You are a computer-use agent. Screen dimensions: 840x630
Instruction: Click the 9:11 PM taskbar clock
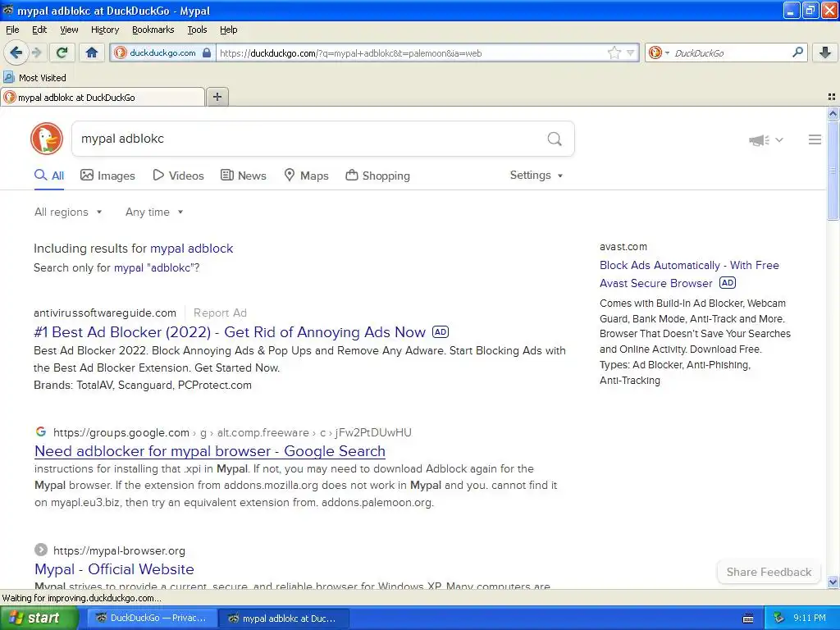[x=810, y=618]
